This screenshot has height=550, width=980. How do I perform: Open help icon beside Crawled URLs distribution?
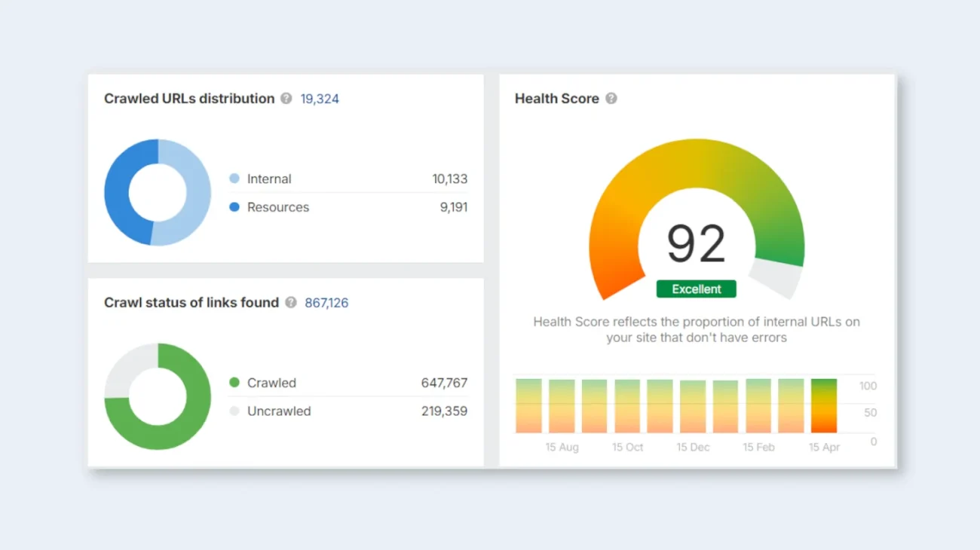tap(286, 98)
